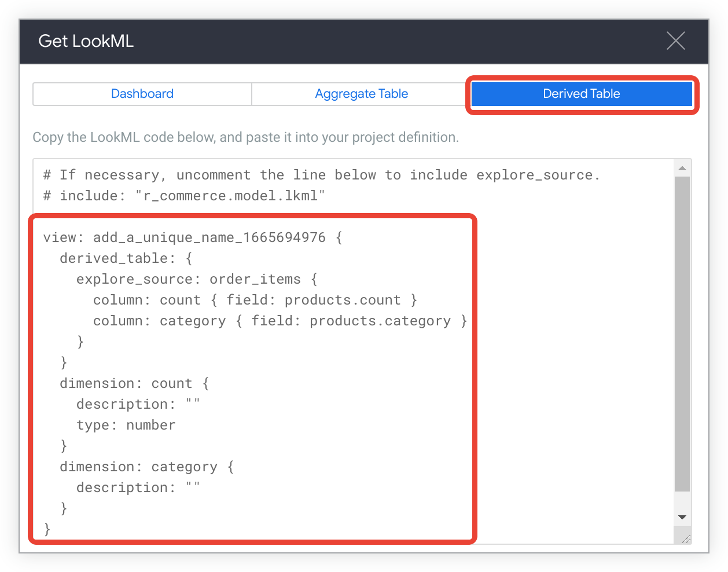
Task: Place cursor on dimension: count line
Action: pos(134,383)
